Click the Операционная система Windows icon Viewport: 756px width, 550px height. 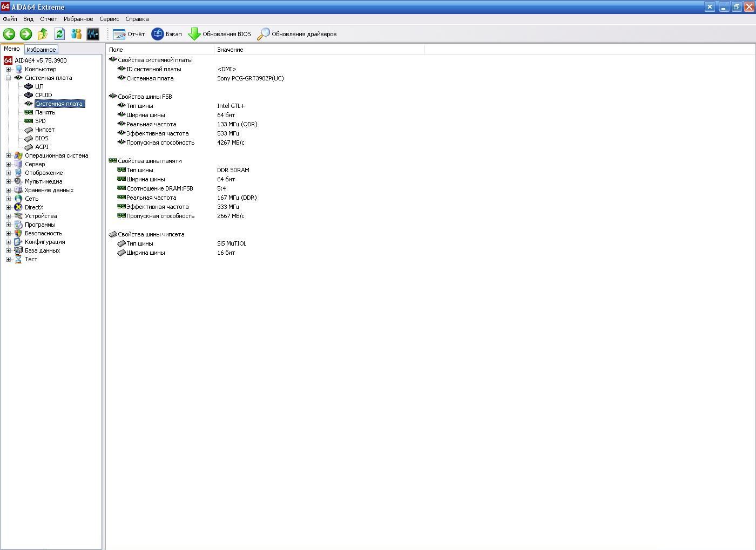(18, 155)
